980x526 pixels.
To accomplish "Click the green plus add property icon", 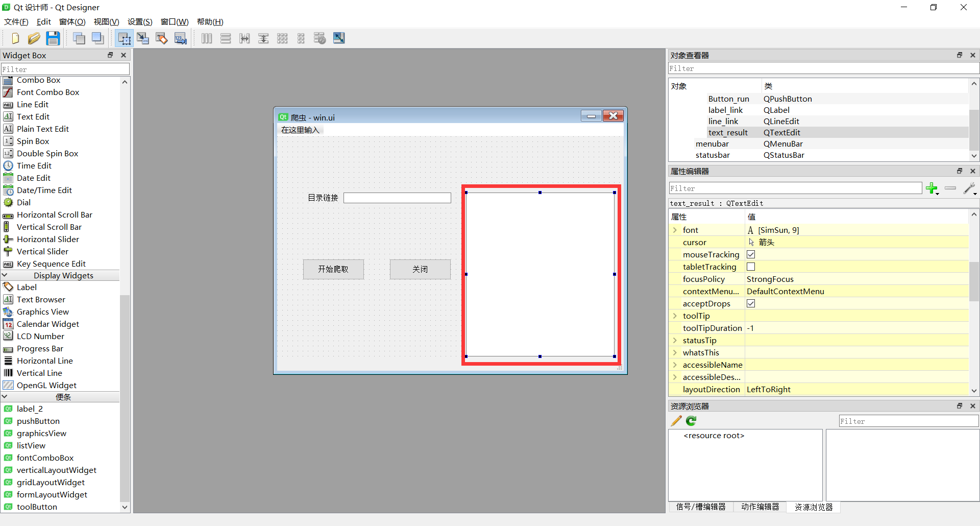I will [x=932, y=188].
